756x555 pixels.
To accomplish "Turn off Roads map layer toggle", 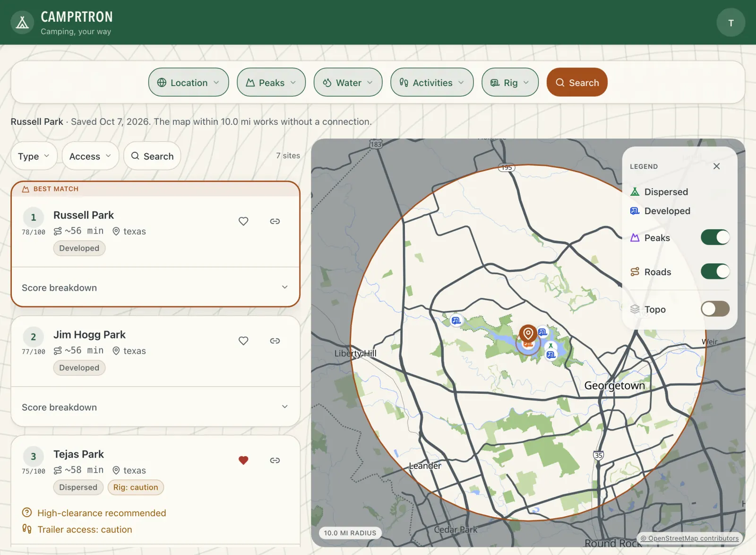I will 715,271.
